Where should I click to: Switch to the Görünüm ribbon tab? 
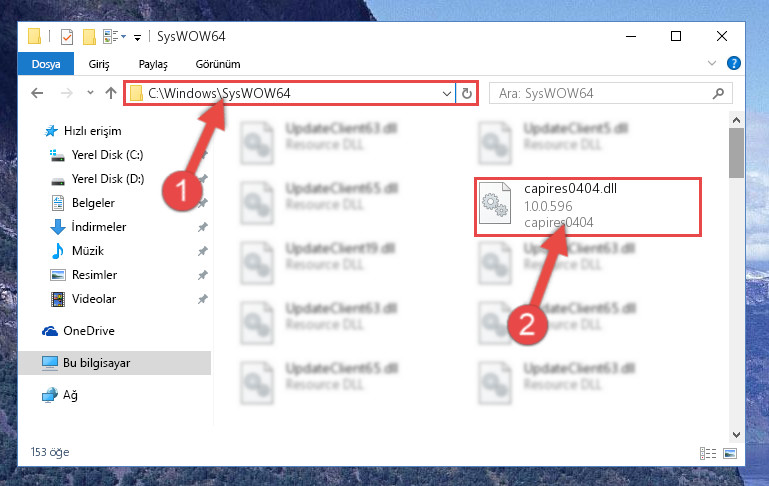[218, 64]
